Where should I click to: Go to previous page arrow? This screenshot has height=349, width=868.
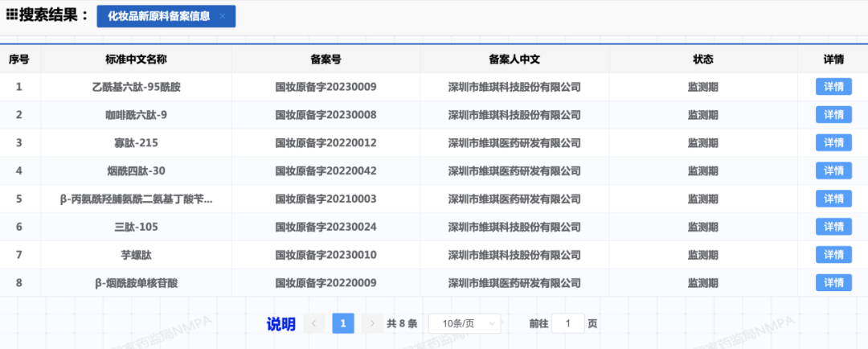click(314, 323)
